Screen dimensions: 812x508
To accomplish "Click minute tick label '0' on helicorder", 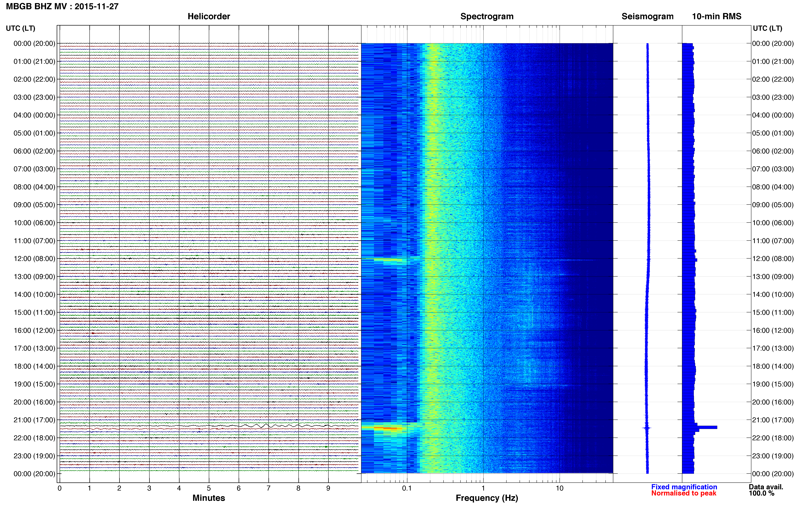I will click(x=59, y=488).
